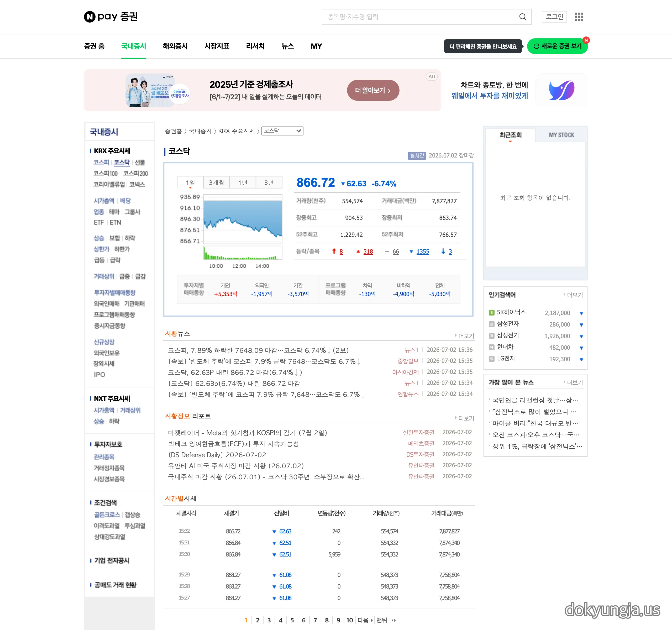The width and height of the screenshot is (672, 630).
Task: Open the 투자자별매매동향 sidebar link
Action: [115, 293]
